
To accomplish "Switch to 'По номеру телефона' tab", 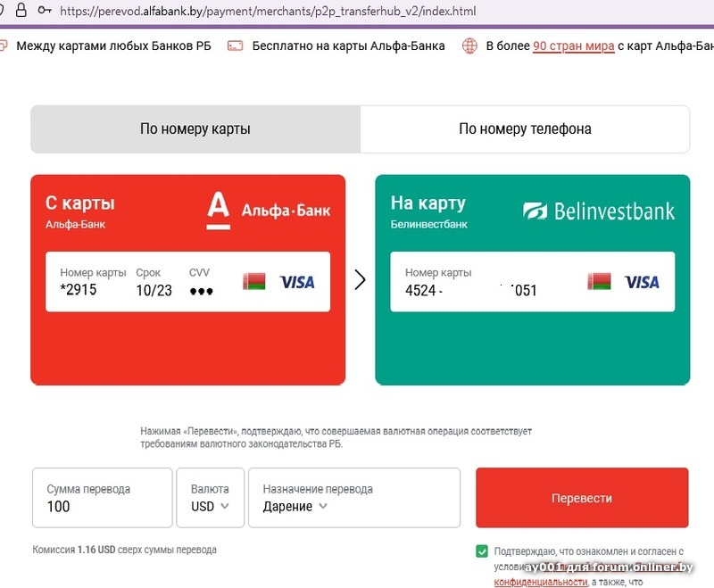I will tap(525, 129).
